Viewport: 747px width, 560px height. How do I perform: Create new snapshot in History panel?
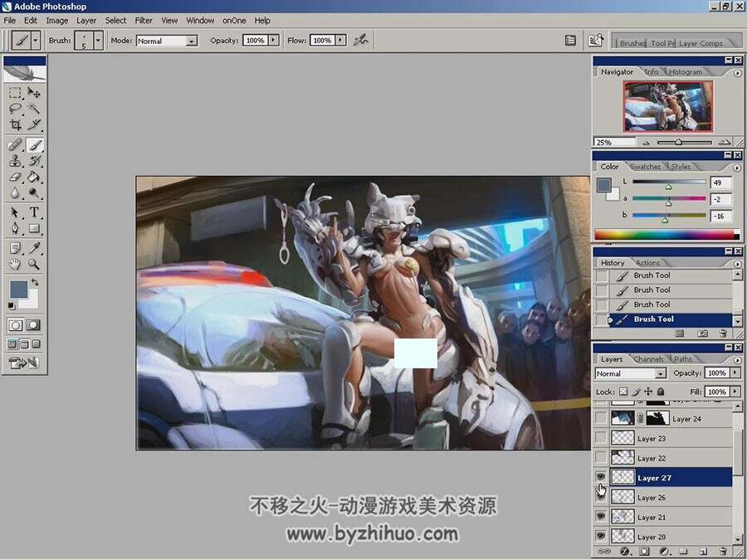[x=702, y=334]
